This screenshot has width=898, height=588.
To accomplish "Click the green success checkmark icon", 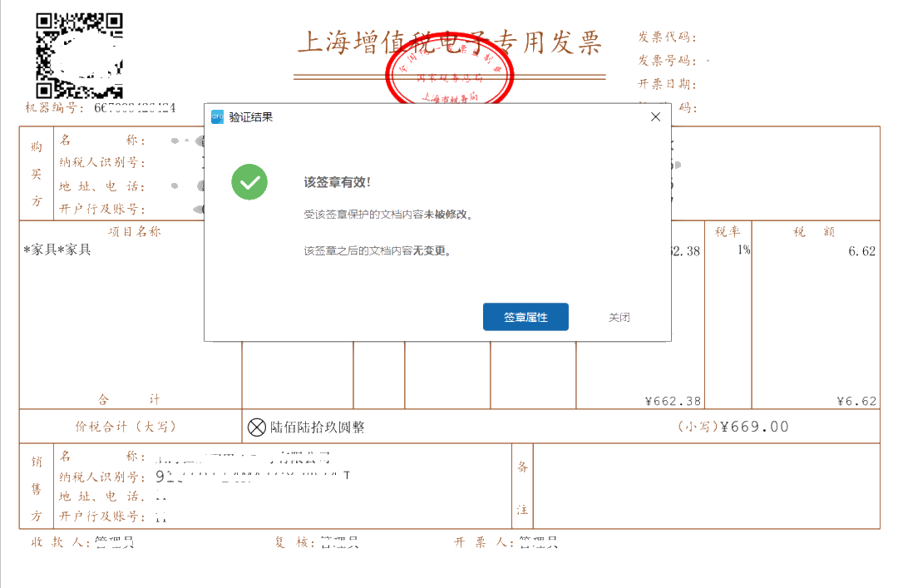I will pyautogui.click(x=249, y=181).
